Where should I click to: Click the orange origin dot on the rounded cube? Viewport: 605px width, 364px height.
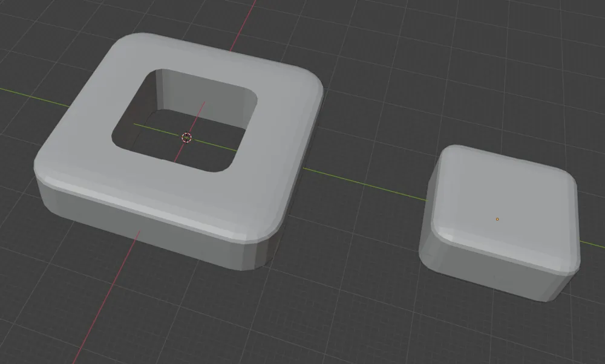[497, 219]
